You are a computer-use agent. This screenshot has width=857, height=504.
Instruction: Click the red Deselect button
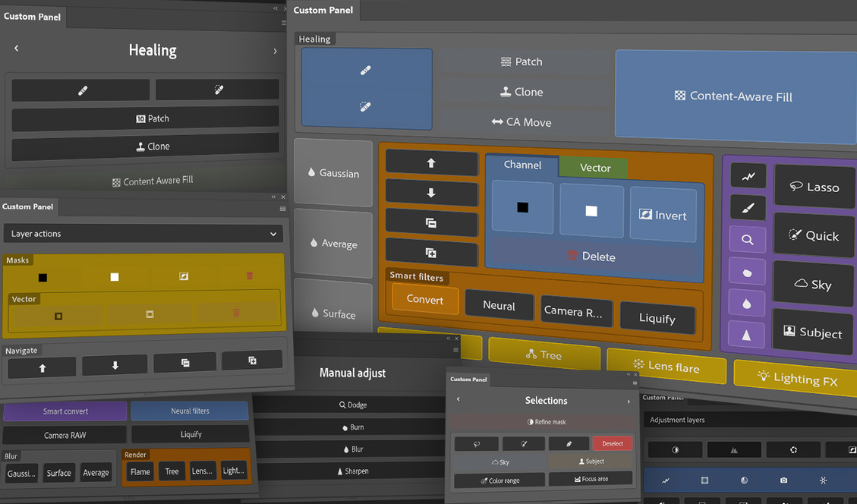[x=612, y=443]
